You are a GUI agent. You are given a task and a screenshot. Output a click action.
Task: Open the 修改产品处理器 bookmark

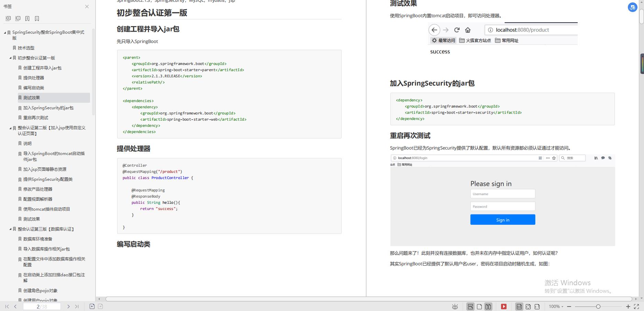(38, 189)
